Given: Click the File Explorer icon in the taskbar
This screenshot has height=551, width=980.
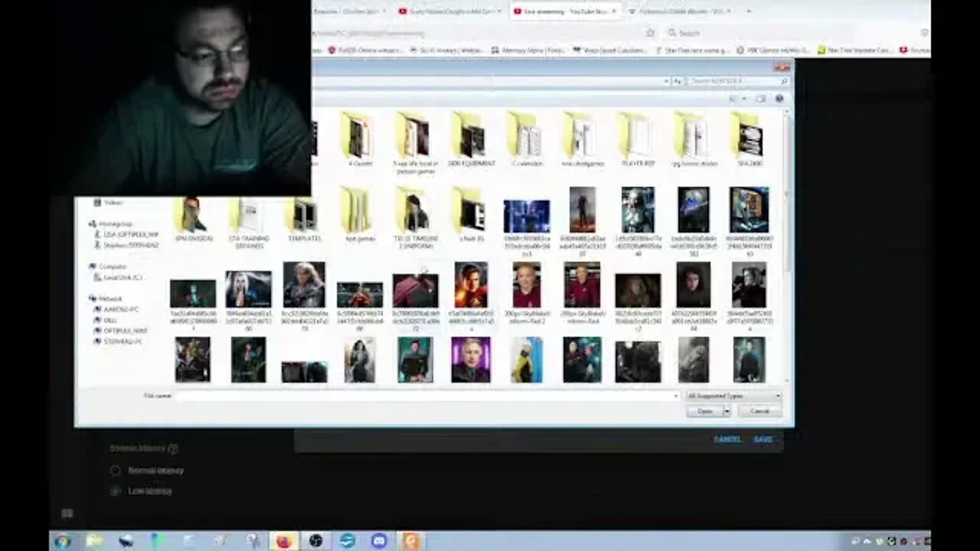Looking at the screenshot, I should click(94, 541).
